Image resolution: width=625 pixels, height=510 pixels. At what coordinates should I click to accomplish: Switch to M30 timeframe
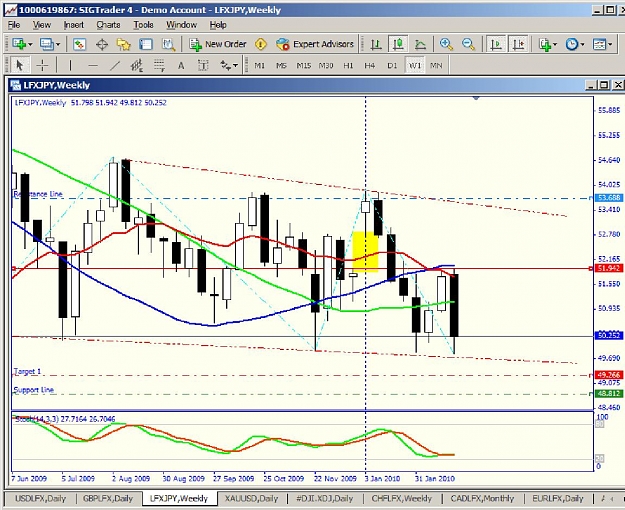click(326, 65)
